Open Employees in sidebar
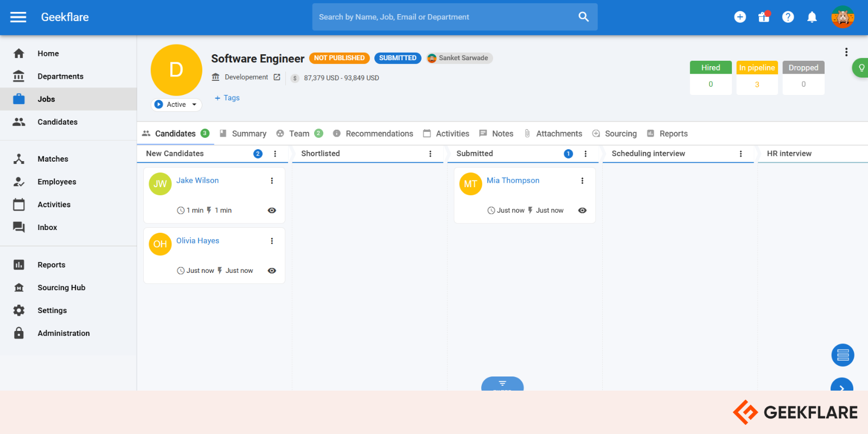This screenshot has height=434, width=868. [x=68, y=181]
